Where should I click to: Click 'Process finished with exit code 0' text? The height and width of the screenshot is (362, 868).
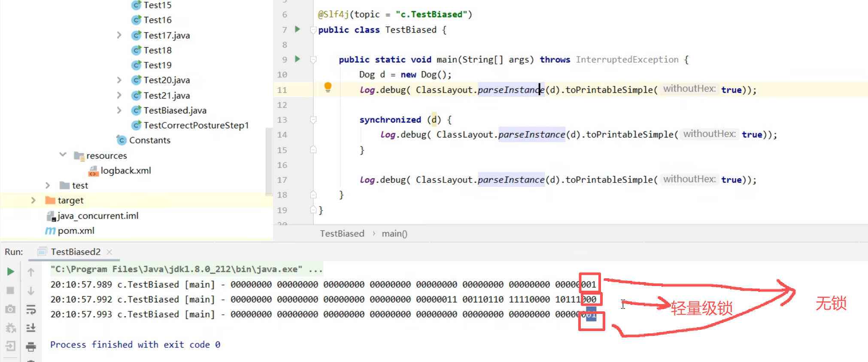[135, 344]
